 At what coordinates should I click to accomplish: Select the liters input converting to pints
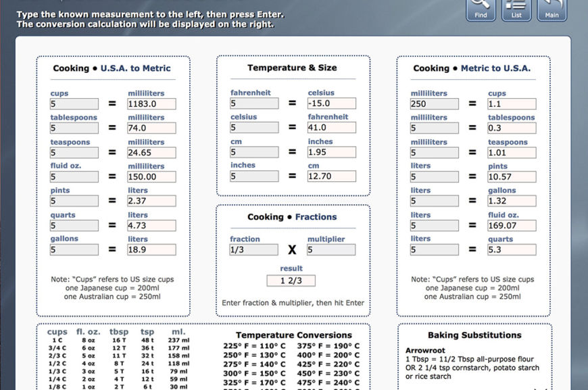click(x=435, y=176)
